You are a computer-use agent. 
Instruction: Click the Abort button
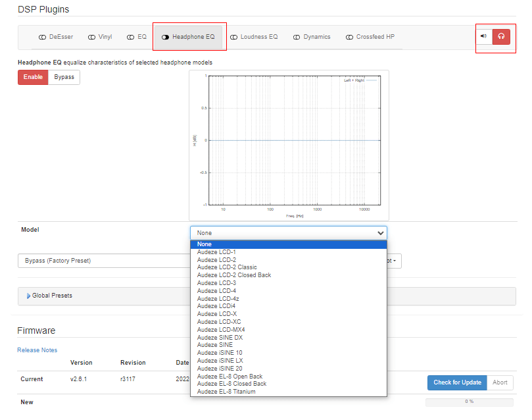[x=500, y=382]
